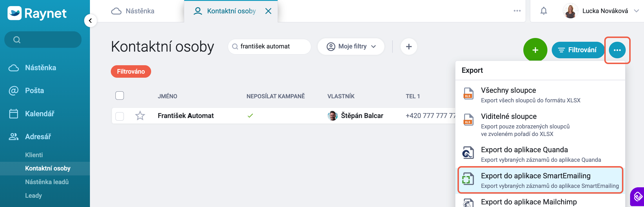Open the František Automat contact name
Screen dimensions: 644x207
pyautogui.click(x=186, y=116)
